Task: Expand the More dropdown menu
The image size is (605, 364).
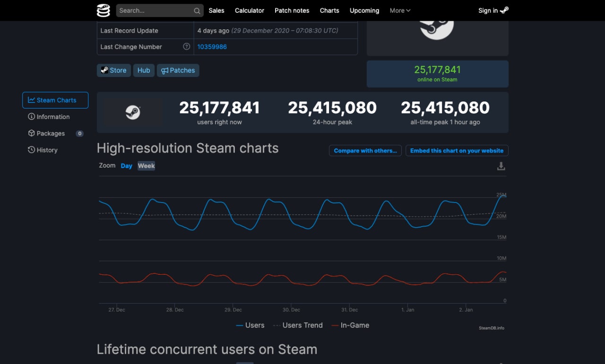Action: tap(400, 10)
